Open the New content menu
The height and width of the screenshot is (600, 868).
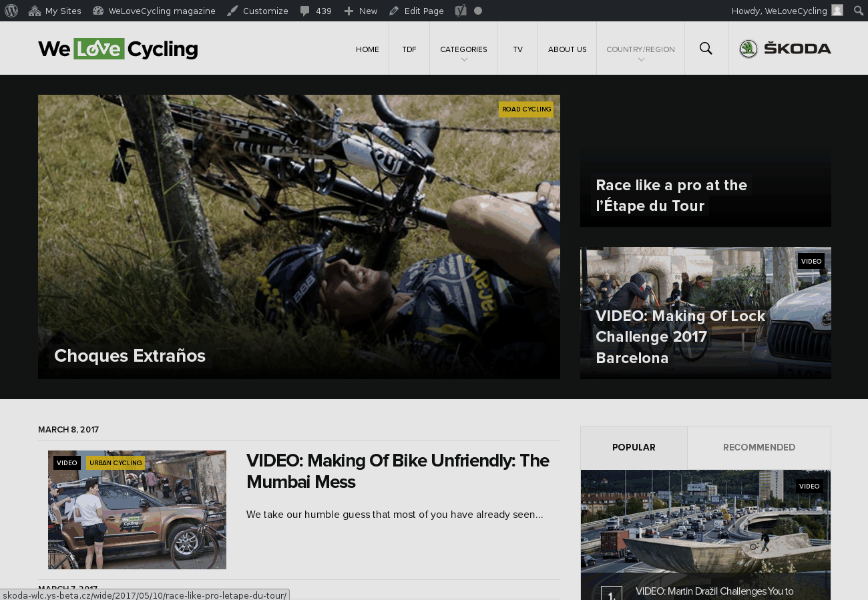tap(361, 11)
